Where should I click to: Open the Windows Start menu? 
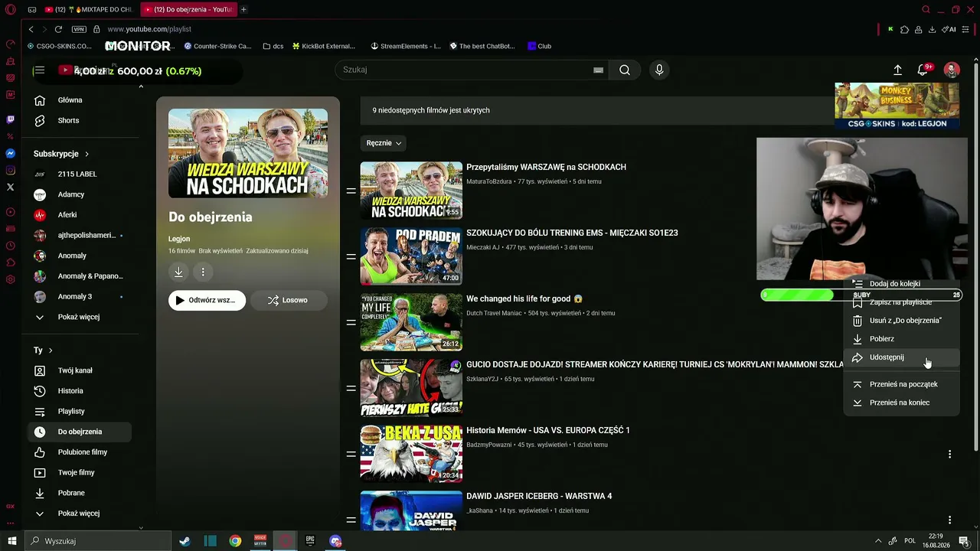point(12,541)
